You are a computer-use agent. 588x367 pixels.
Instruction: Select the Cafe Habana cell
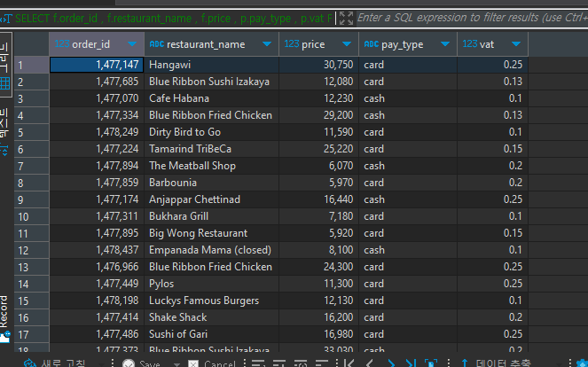coord(211,98)
